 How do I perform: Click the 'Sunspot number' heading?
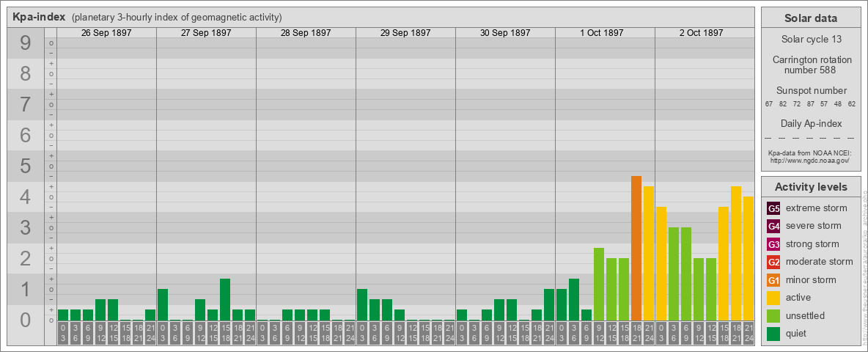click(812, 91)
